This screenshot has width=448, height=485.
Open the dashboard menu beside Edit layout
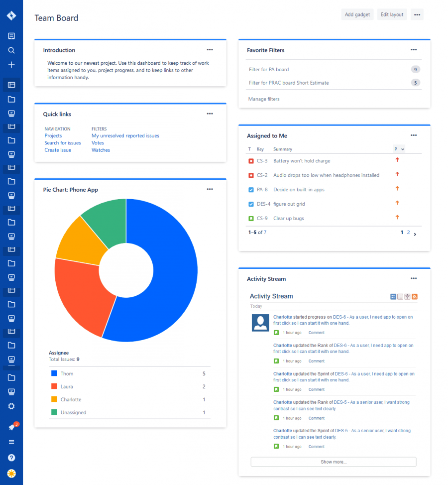417,14
